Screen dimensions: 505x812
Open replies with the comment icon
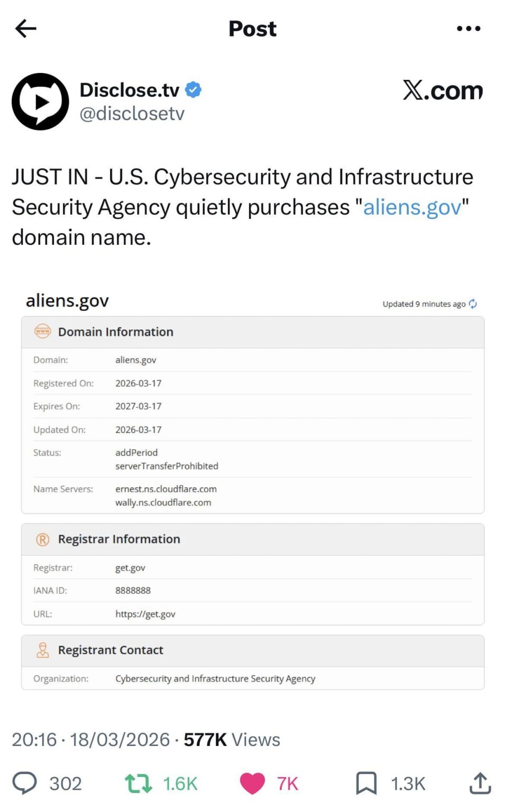pyautogui.click(x=24, y=783)
